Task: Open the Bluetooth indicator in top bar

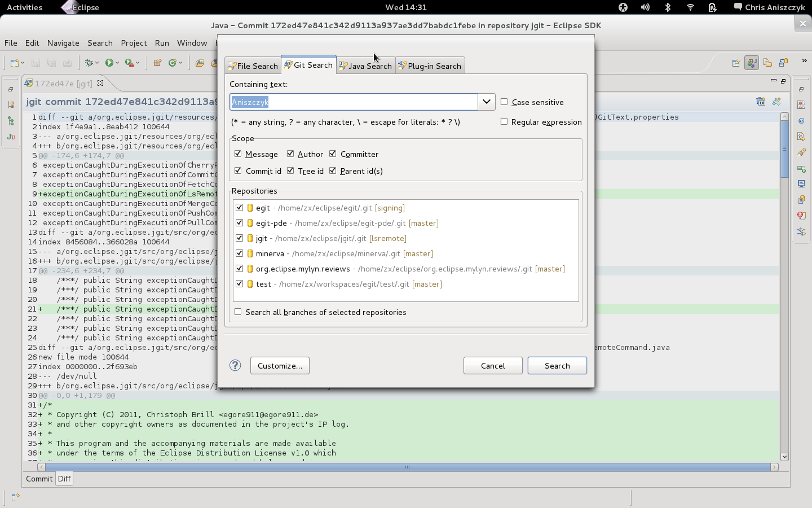Action: 668,7
